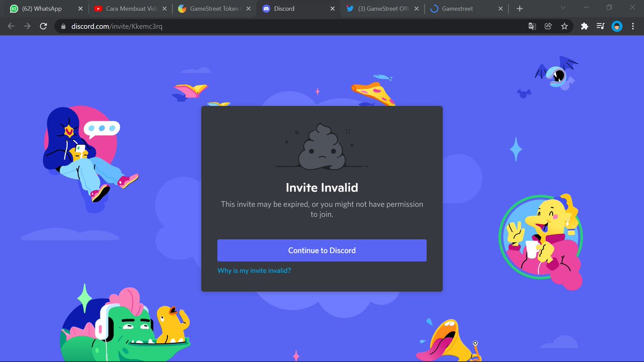
Task: View site information via the lock icon
Action: click(63, 26)
